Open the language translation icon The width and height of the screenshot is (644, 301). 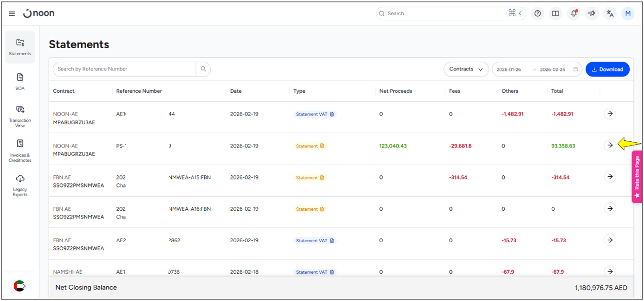[x=610, y=14]
